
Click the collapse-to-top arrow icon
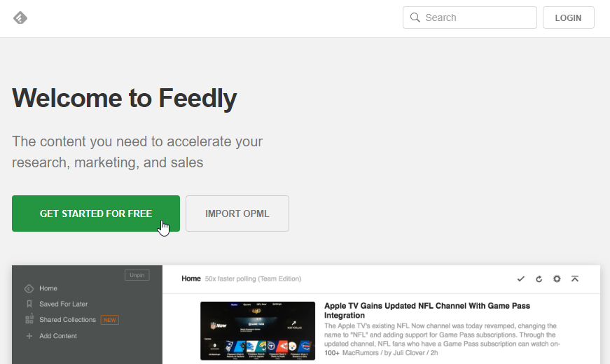[575, 279]
